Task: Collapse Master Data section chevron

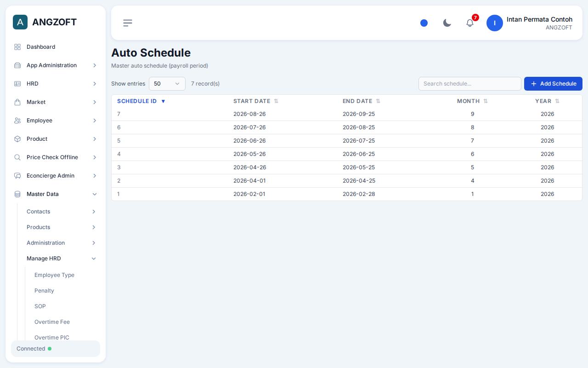Action: (x=95, y=194)
